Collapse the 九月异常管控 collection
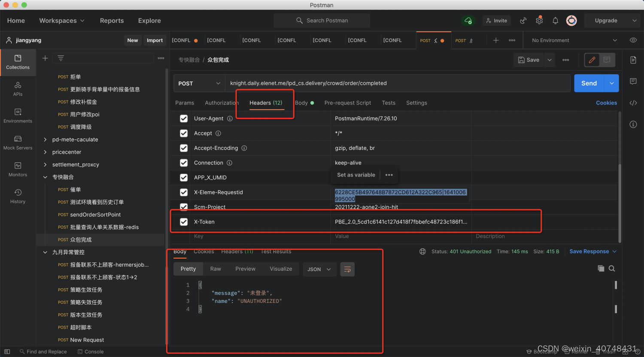This screenshot has width=644, height=357. [x=45, y=252]
